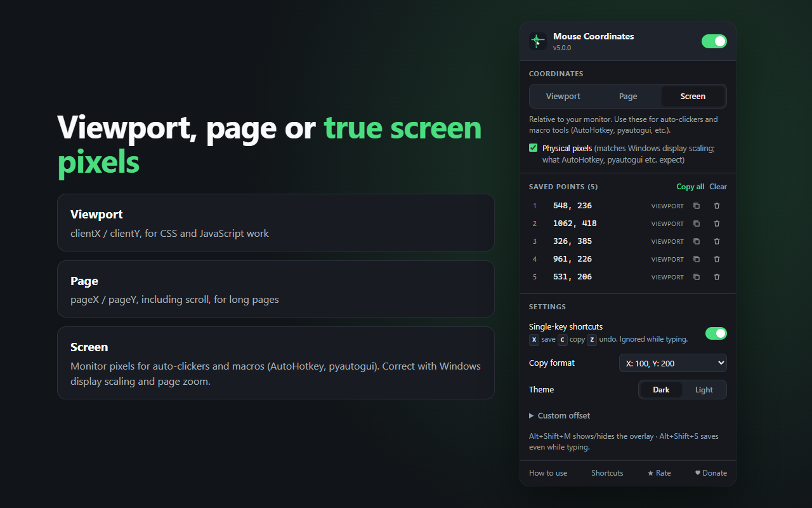
Task: Select the Screen coordinates tab
Action: click(x=693, y=97)
